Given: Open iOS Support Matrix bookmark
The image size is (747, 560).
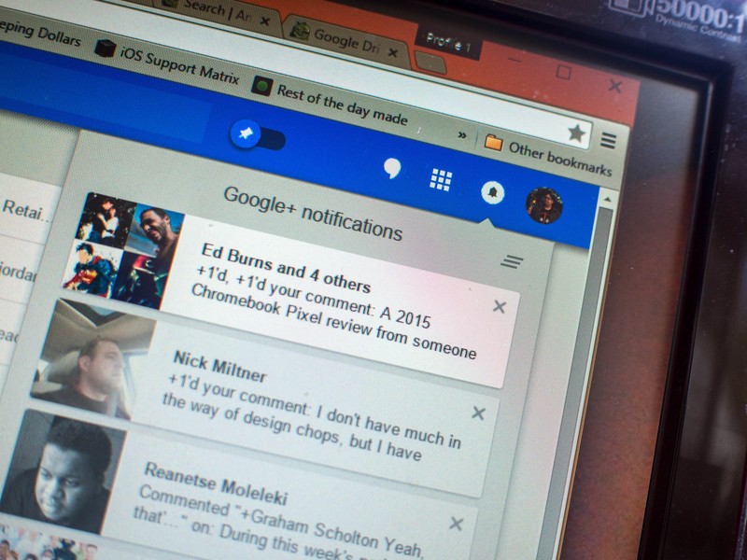Looking at the screenshot, I should 167,63.
